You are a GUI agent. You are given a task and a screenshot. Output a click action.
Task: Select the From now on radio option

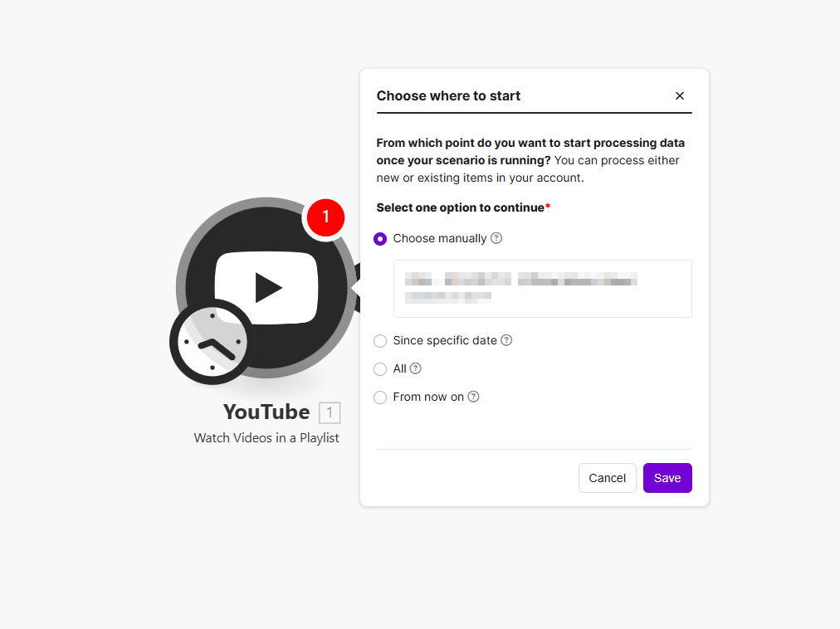coord(380,397)
